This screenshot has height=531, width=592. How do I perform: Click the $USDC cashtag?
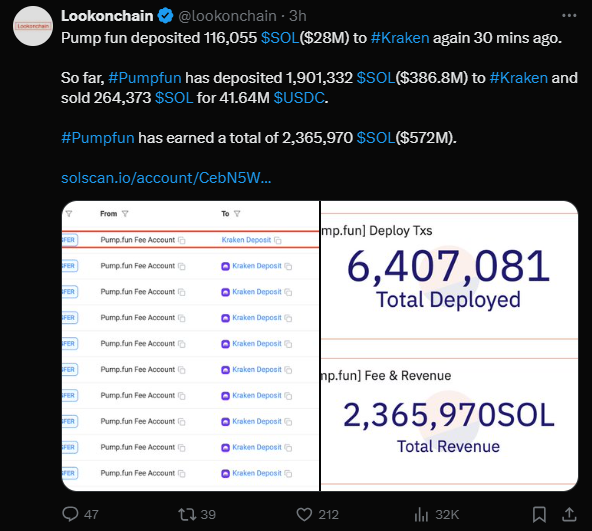299,98
